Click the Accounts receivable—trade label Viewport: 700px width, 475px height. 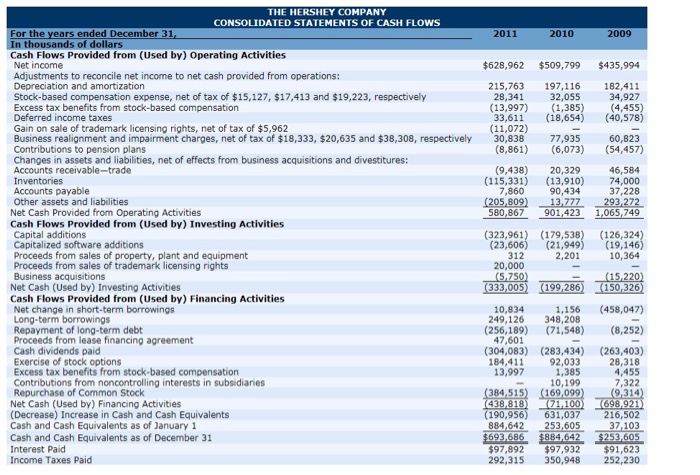[x=72, y=171]
